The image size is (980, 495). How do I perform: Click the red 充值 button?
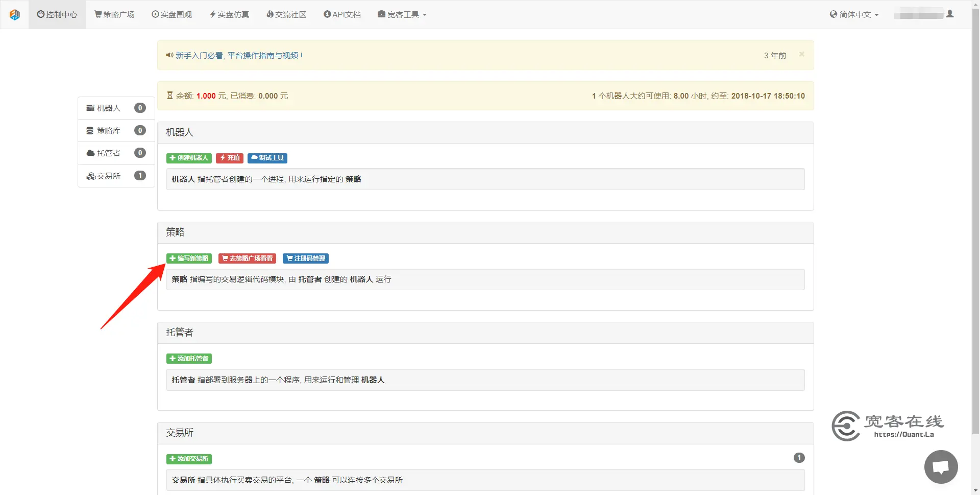[230, 158]
